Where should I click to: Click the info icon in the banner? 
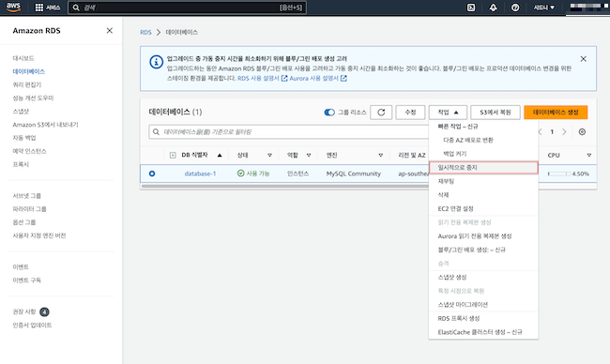pos(157,62)
